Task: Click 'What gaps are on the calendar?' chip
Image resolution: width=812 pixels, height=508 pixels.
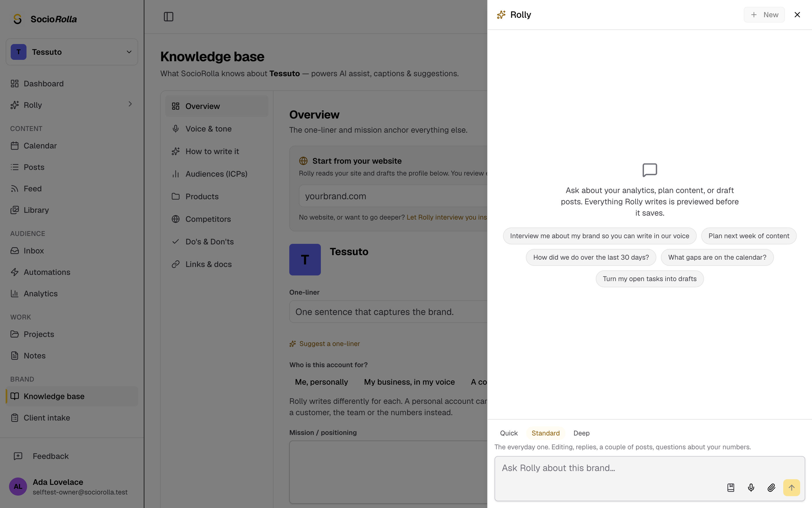Action: (x=717, y=257)
